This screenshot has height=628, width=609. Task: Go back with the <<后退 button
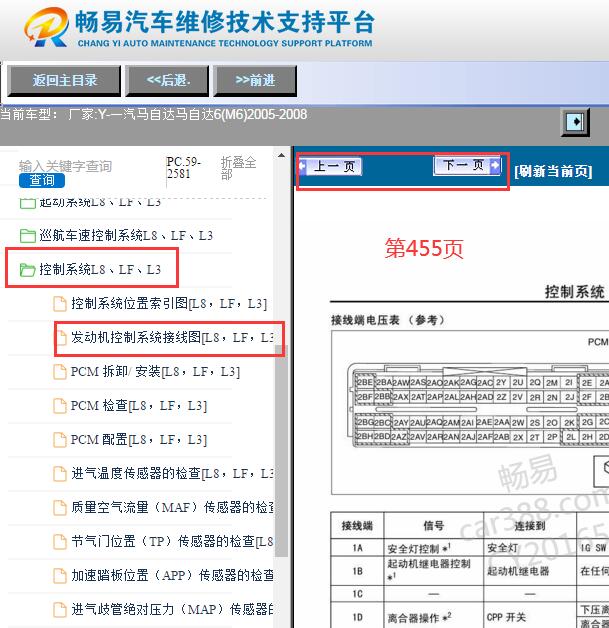point(167,81)
